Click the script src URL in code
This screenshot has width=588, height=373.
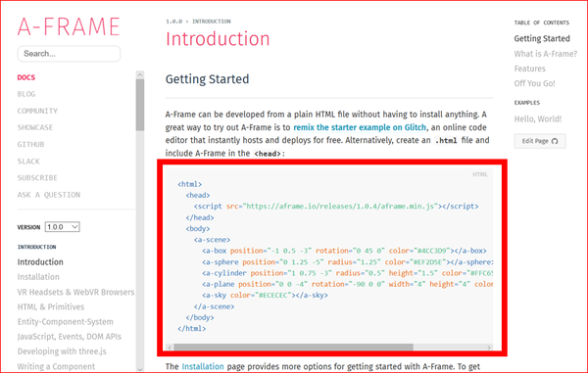[x=340, y=207]
